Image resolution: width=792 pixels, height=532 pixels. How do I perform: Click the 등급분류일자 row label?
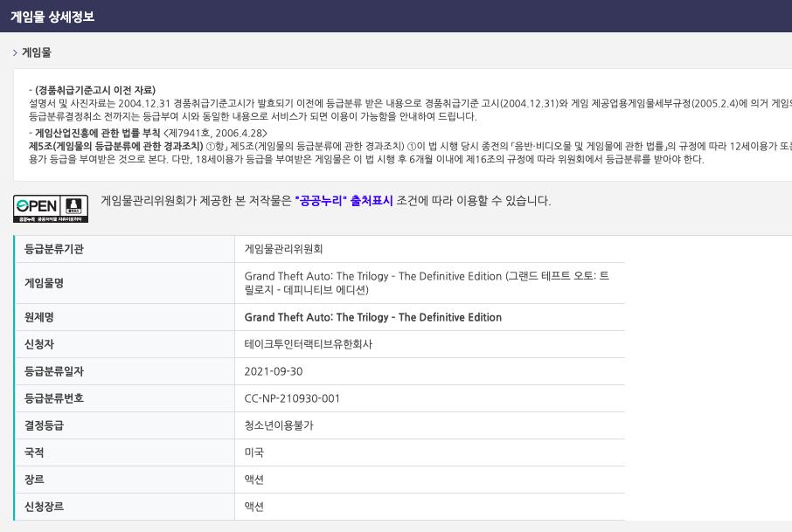point(54,371)
